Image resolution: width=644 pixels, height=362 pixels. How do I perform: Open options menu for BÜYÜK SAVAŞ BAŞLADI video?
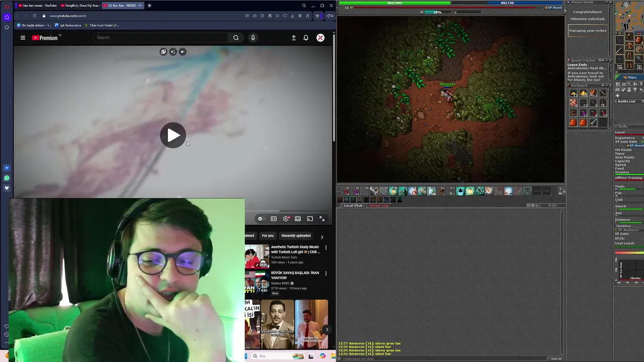click(326, 274)
